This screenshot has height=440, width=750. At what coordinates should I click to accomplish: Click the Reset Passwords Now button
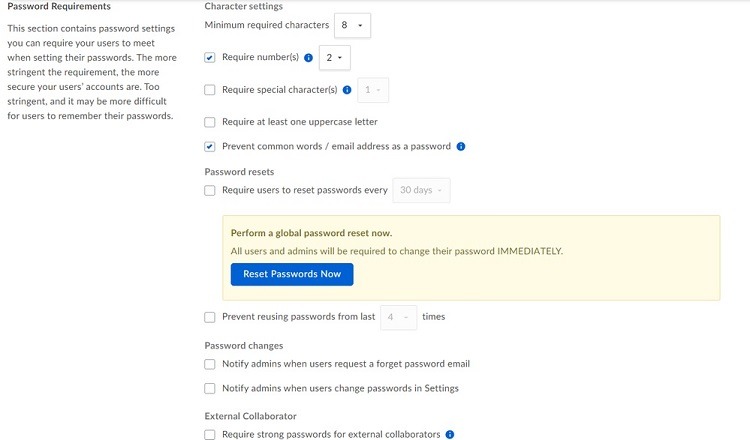point(292,275)
